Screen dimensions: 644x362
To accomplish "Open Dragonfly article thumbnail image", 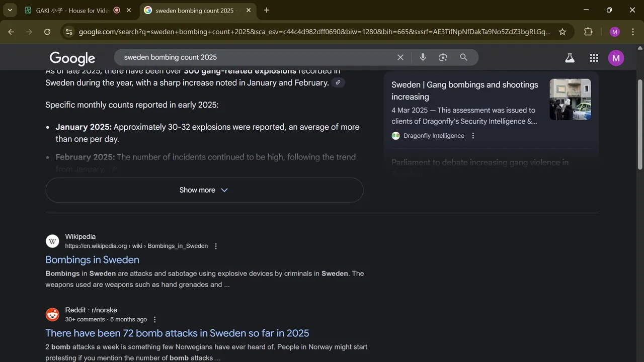I will click(x=570, y=99).
